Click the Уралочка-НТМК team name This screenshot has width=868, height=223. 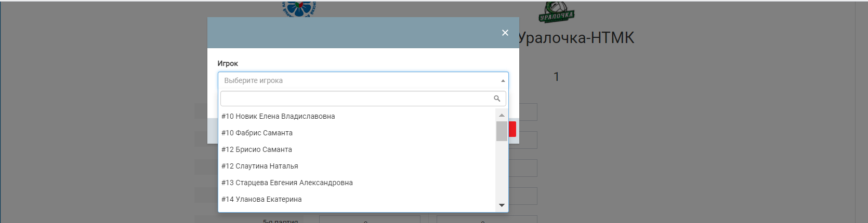576,38
